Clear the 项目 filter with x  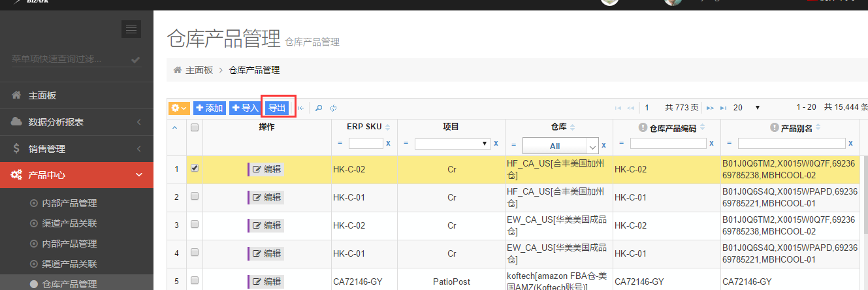click(x=496, y=143)
